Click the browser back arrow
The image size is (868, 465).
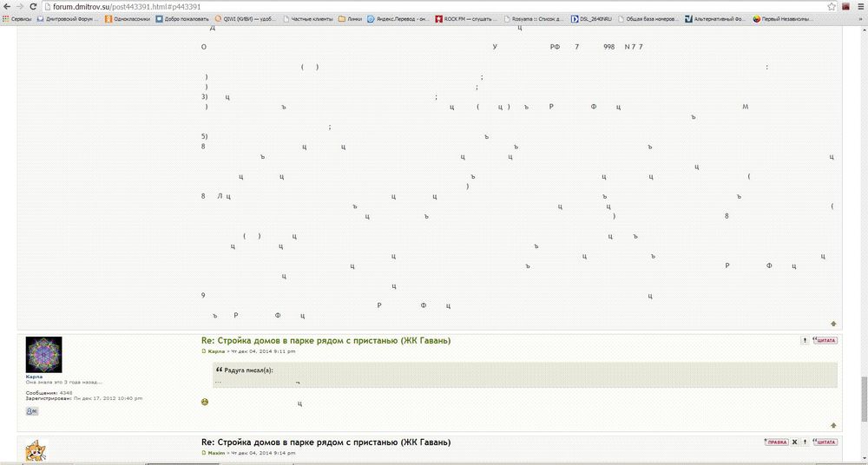[x=7, y=6]
